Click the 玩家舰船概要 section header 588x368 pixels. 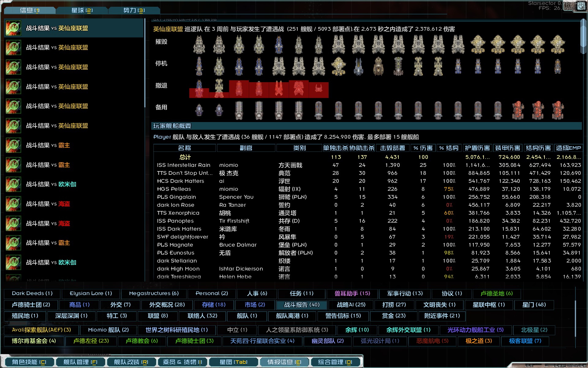tap(367, 126)
